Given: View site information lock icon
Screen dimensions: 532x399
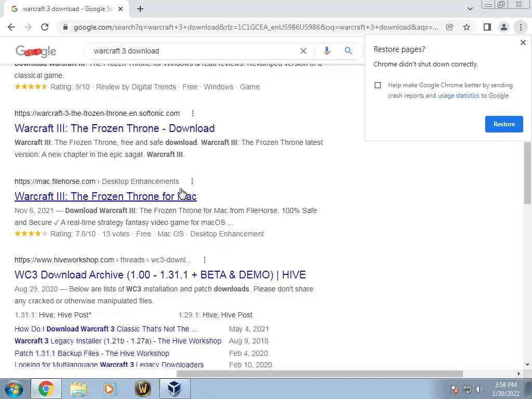Looking at the screenshot, I should coord(65,27).
